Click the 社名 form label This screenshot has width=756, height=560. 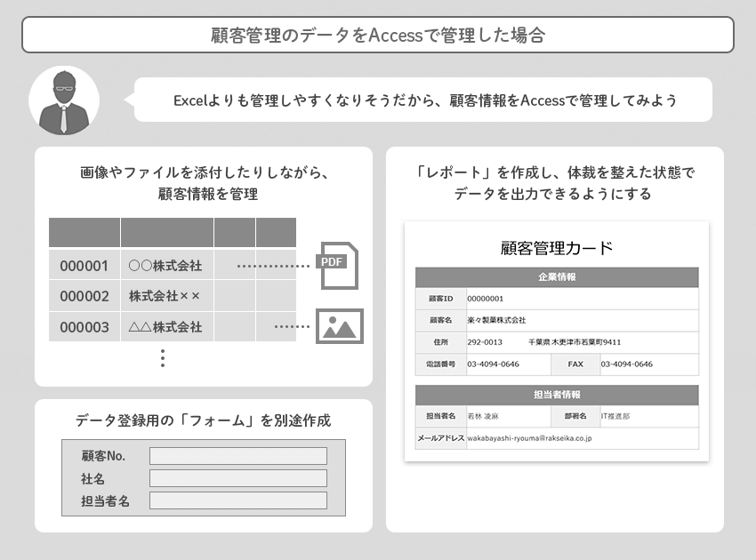tap(92, 479)
